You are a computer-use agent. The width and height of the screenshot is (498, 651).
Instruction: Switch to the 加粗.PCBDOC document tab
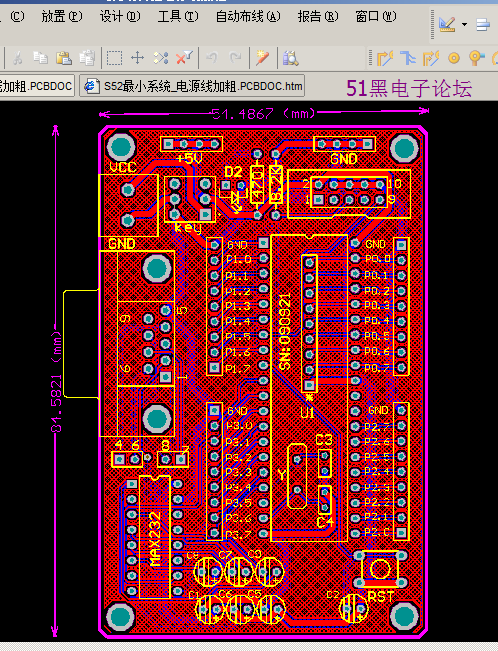click(x=37, y=86)
